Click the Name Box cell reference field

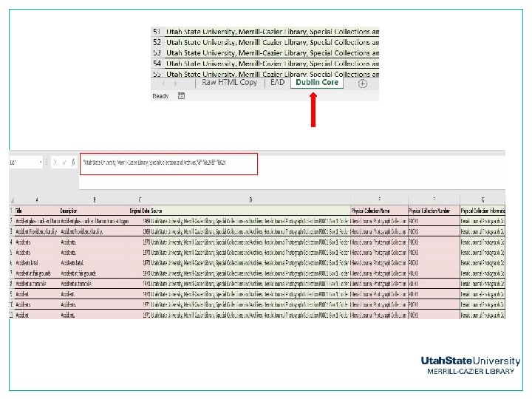[x=24, y=163]
